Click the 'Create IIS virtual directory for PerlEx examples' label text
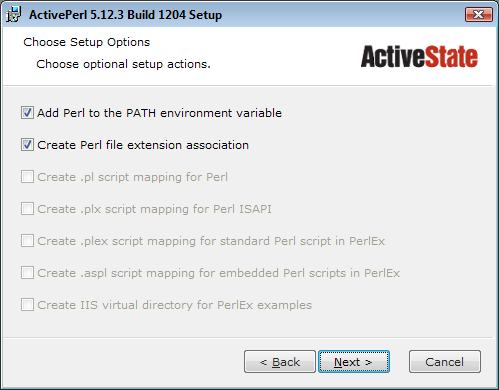 [175, 305]
